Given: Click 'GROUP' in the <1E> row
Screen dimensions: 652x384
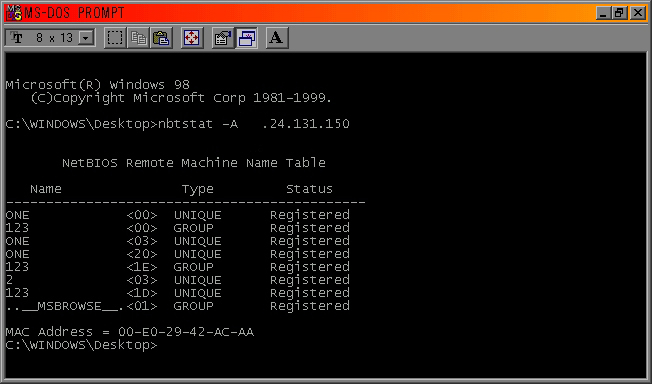Looking at the screenshot, I should [193, 267].
